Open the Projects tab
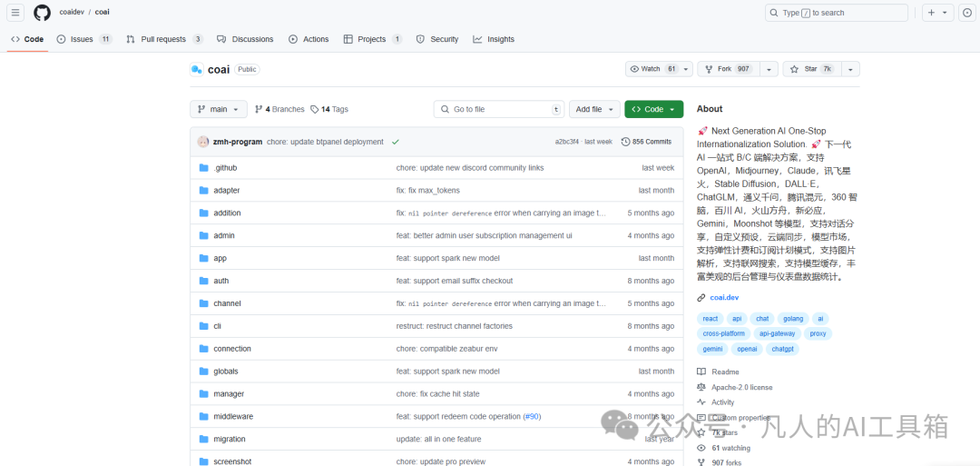Screen dimensions: 980x466 373,39
